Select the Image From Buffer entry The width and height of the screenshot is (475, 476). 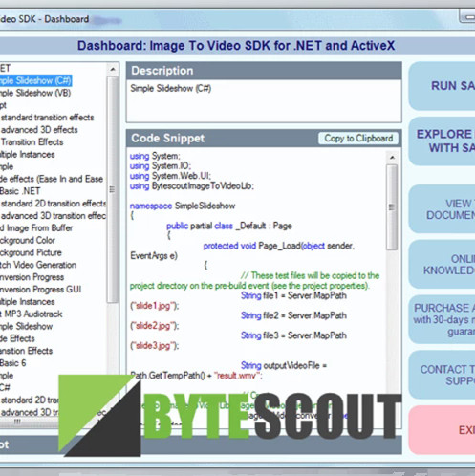point(36,227)
